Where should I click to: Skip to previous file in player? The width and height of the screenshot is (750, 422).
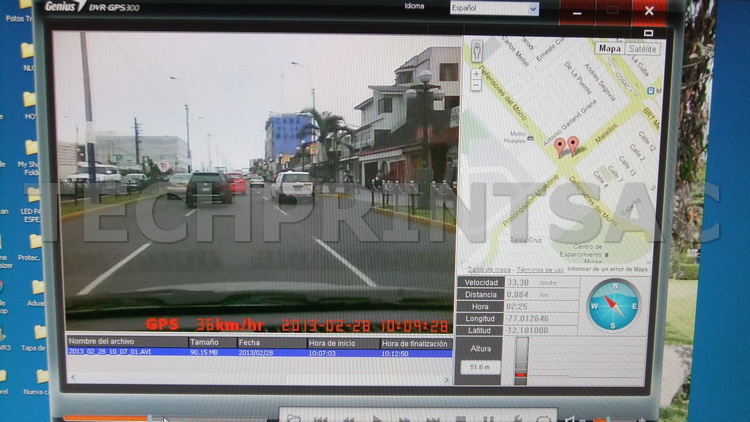(x=320, y=420)
